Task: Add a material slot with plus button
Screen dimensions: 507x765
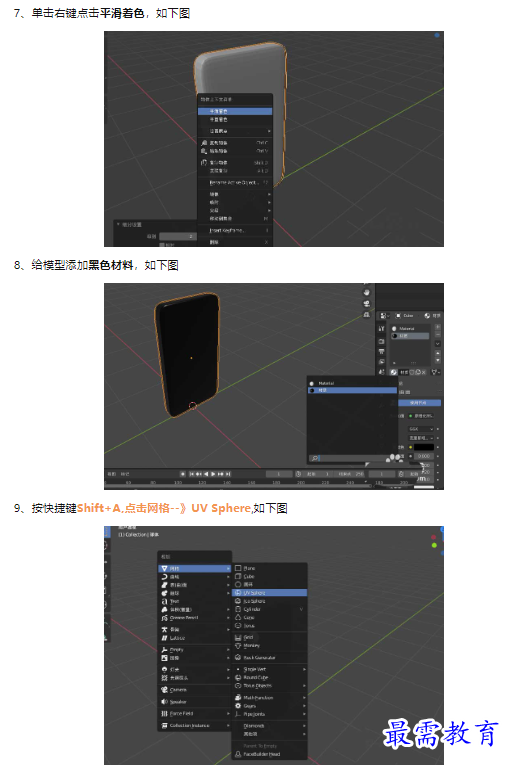Action: (438, 327)
